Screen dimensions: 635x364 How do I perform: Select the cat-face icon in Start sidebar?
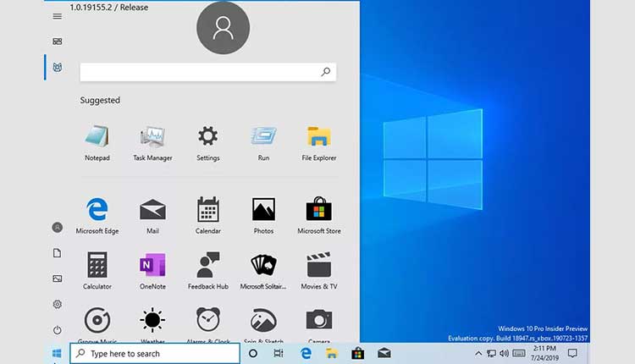click(x=58, y=67)
